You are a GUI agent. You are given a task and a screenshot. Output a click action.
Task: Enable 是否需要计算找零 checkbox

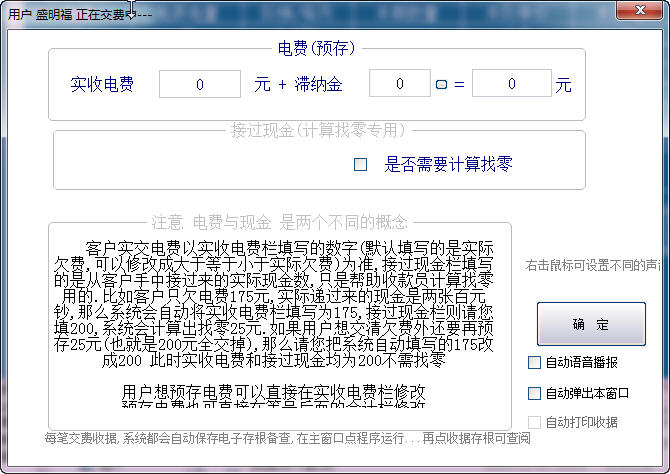[x=361, y=164]
